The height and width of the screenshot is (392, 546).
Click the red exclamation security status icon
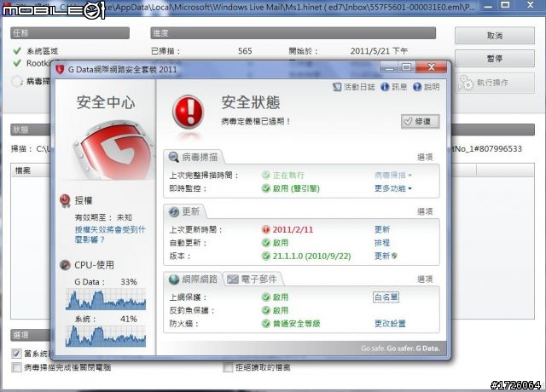click(x=188, y=112)
